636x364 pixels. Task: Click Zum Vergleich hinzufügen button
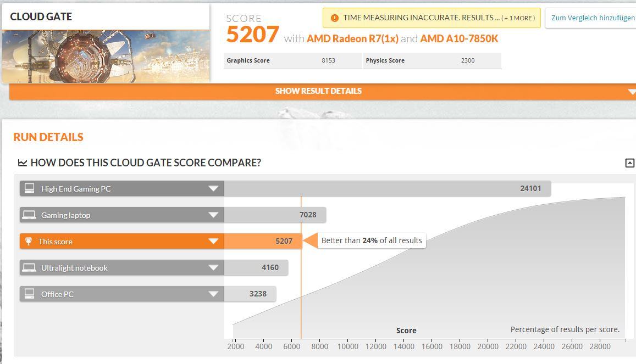pos(591,18)
